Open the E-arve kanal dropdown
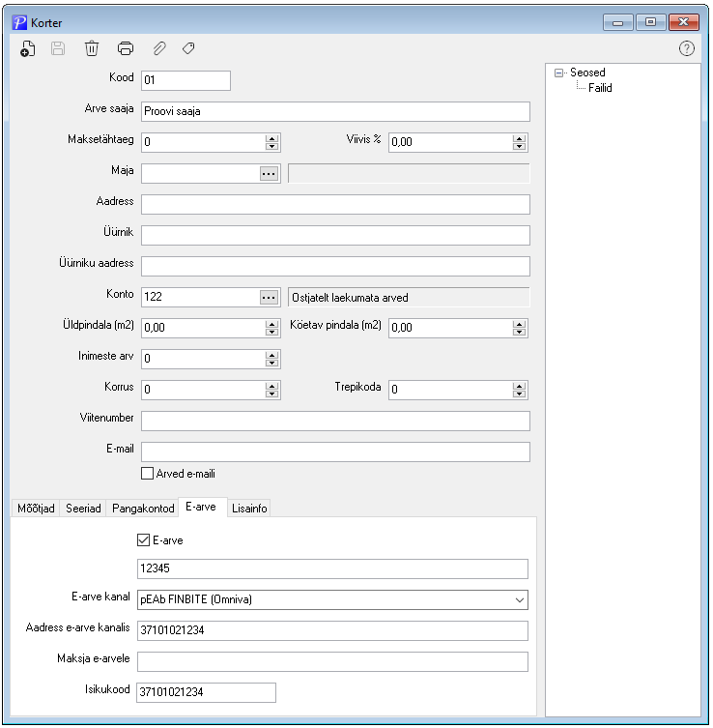Screen dimensions: 713x728 pyautogui.click(x=520, y=600)
